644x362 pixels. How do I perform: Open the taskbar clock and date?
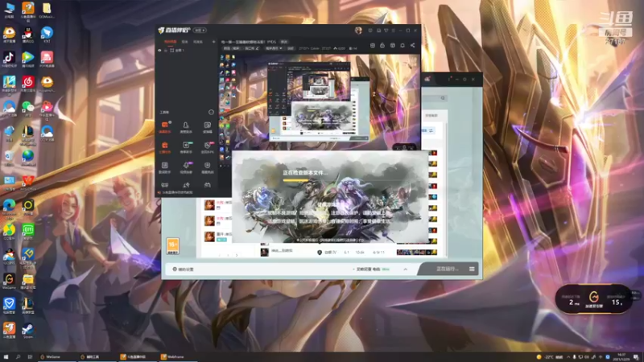point(621,357)
